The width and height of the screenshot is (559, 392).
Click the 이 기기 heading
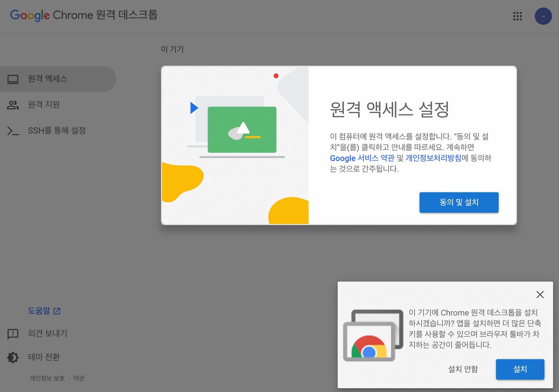172,49
